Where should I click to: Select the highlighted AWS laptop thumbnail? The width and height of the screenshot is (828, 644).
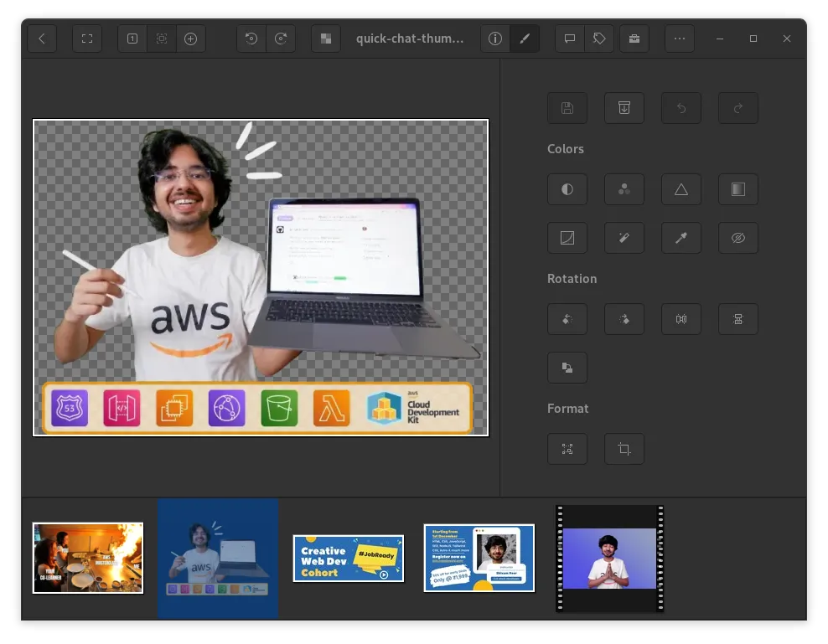point(218,559)
